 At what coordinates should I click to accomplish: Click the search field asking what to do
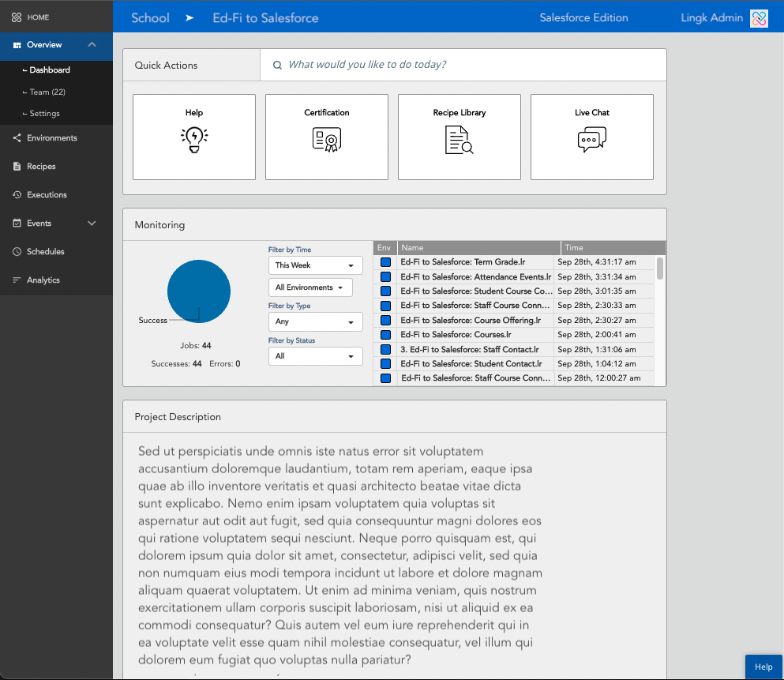click(x=463, y=64)
